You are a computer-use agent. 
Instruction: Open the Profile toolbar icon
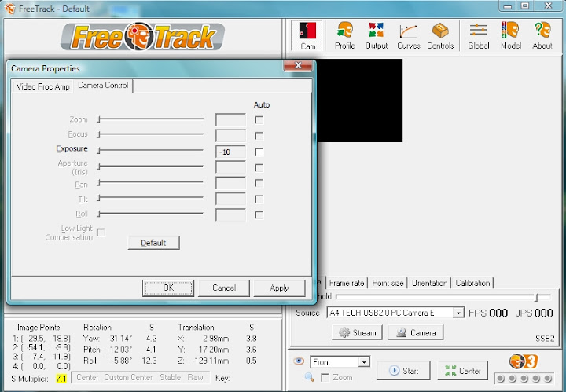(x=345, y=35)
